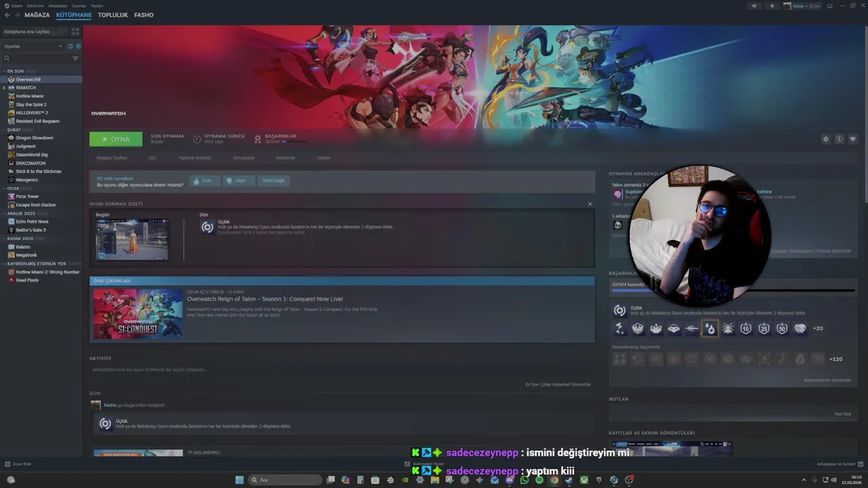The width and height of the screenshot is (868, 488).
Task: Go forward with the right arrow
Action: pos(16,15)
